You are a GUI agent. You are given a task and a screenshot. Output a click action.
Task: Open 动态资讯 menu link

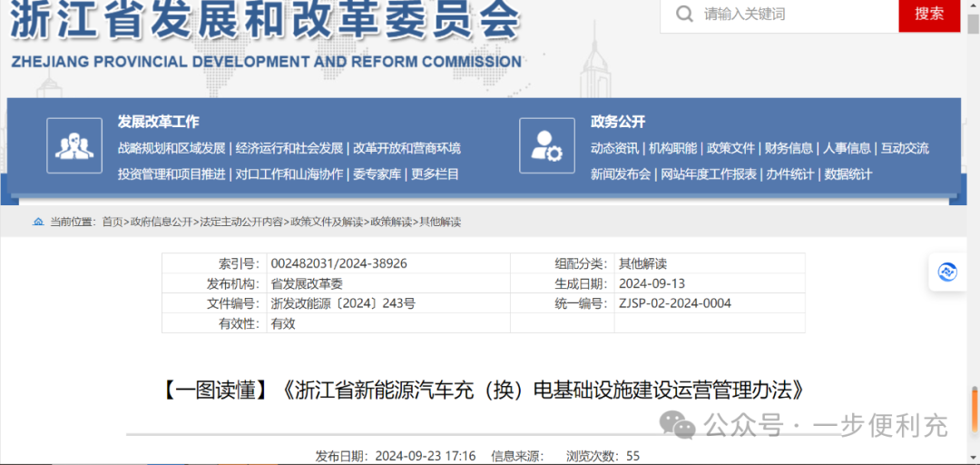click(614, 148)
